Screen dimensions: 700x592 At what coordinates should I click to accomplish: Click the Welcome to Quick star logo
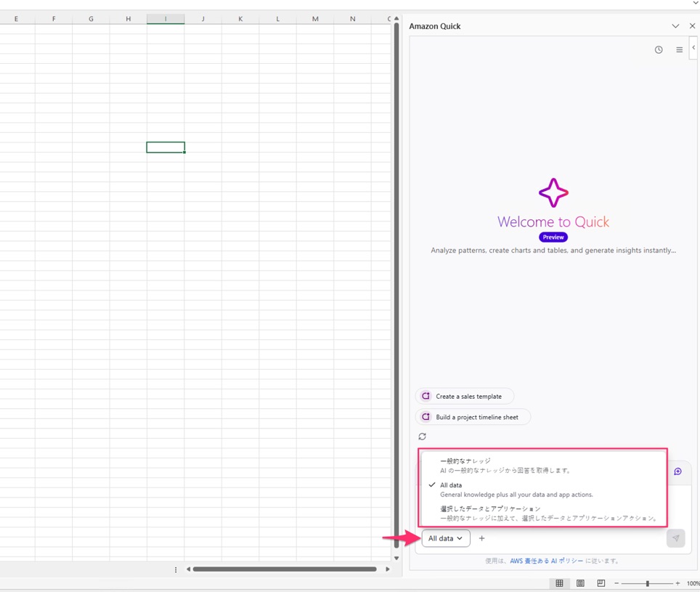coord(553,193)
